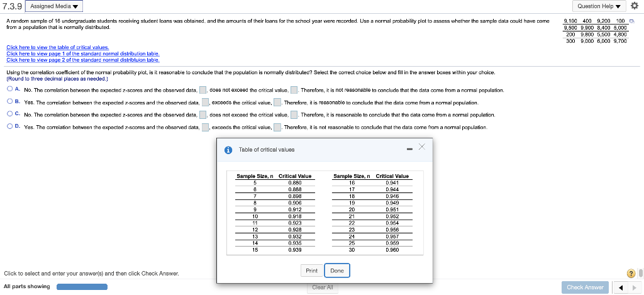Open the Question Help dropdown
644x295 pixels.
[x=599, y=6]
